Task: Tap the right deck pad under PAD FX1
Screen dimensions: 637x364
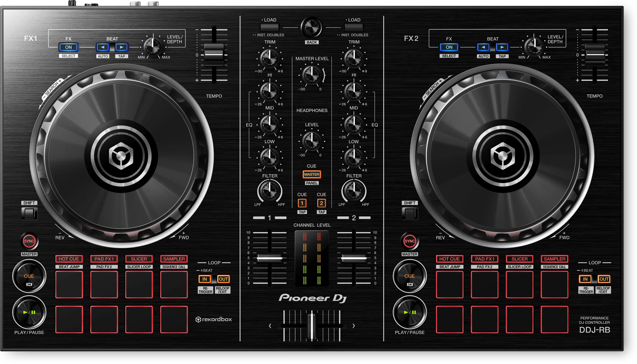Action: 485,285
